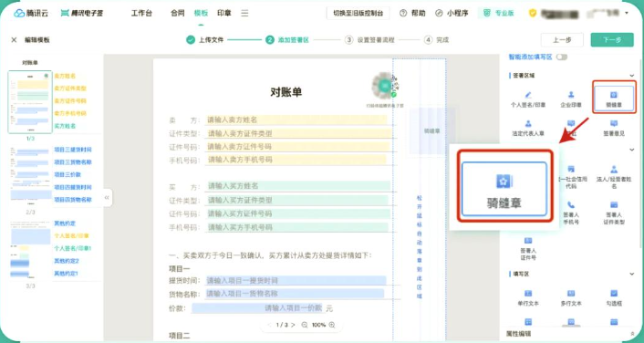Select 项目四货物名称 in the field list
The image size is (644, 343).
73,200
